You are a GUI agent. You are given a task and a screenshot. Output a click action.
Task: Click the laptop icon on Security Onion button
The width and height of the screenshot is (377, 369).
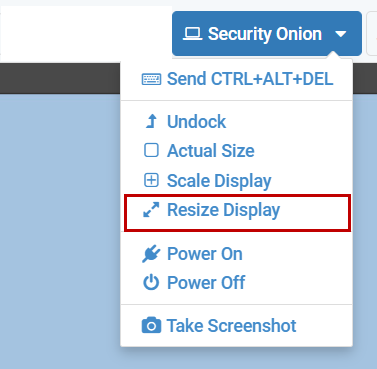[192, 34]
